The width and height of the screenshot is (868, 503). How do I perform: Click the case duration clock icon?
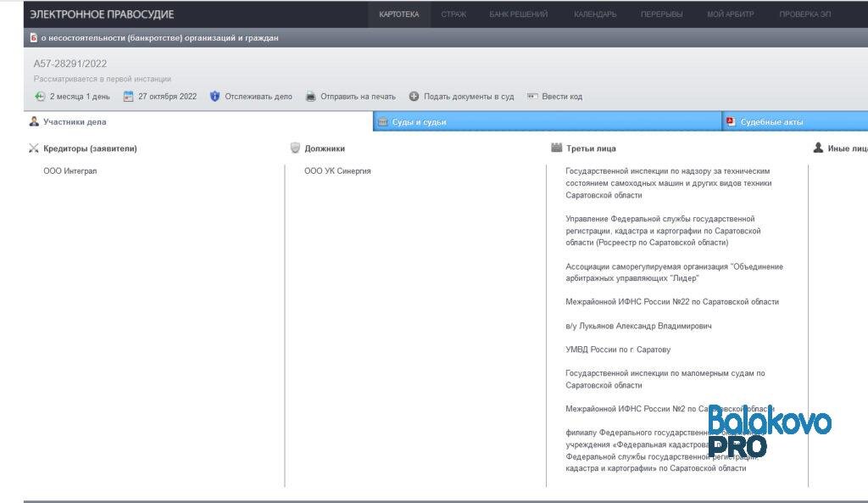click(40, 97)
